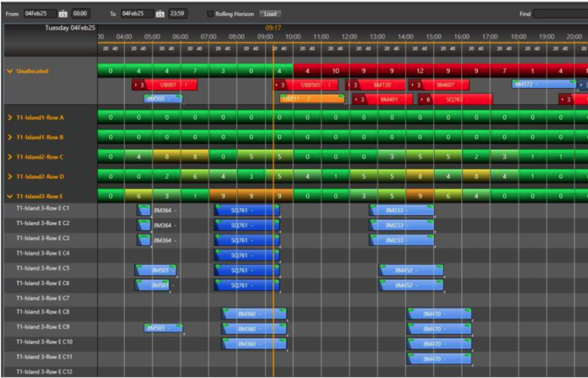The image size is (588, 378).
Task: Expand the T1-Island2-Row C group
Action: point(10,157)
